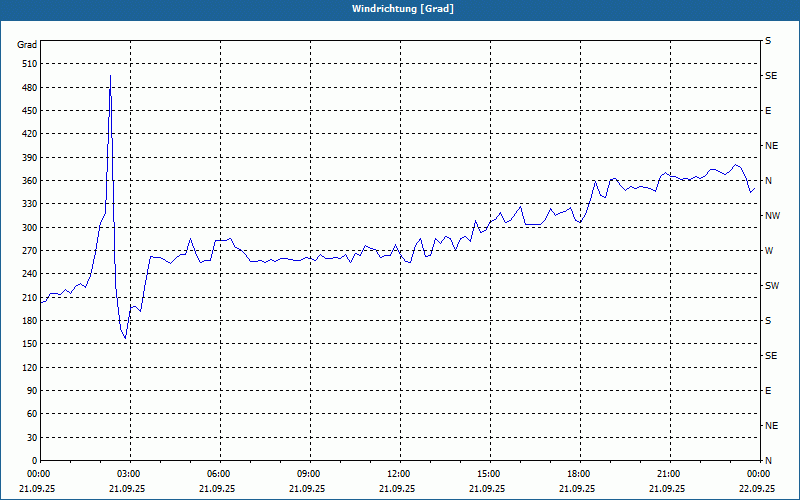The height and width of the screenshot is (500, 800).
Task: Click the chart title 'Windrichtung [Grad]'
Action: click(403, 9)
